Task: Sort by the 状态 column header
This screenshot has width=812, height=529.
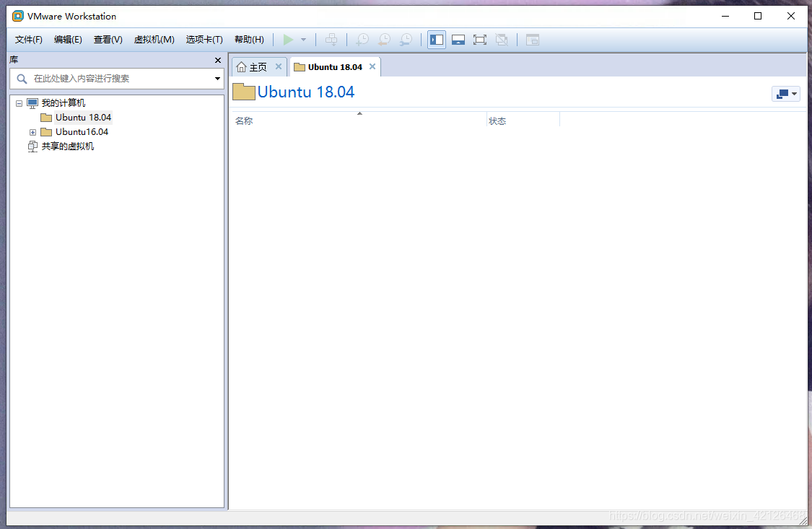Action: point(523,121)
